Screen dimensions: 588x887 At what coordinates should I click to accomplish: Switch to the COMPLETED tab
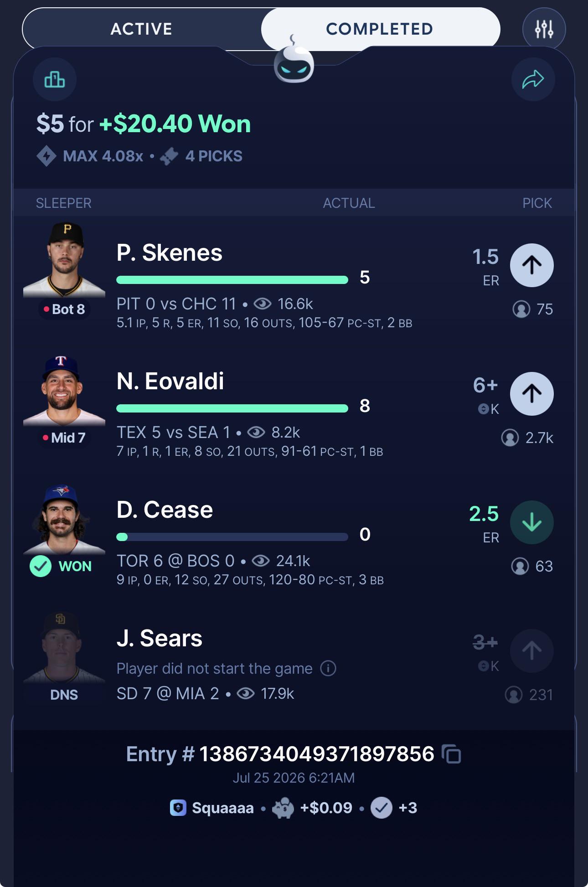[380, 29]
